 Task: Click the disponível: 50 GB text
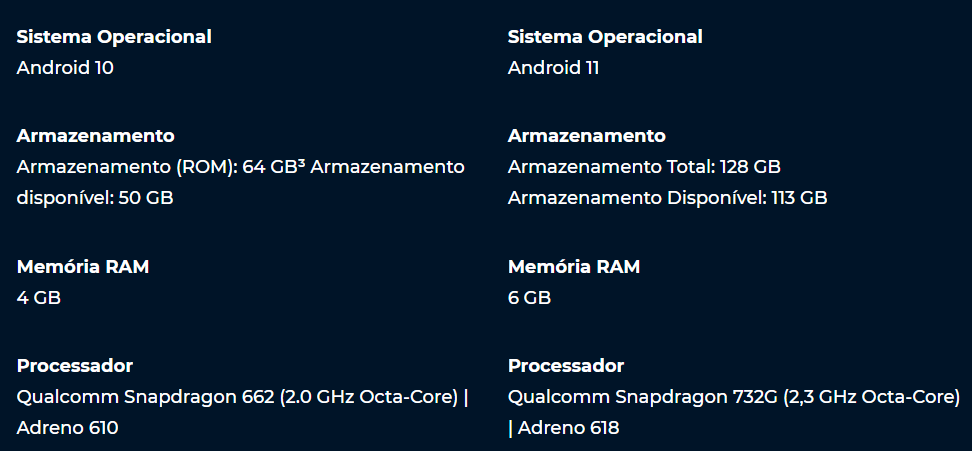[x=95, y=198]
